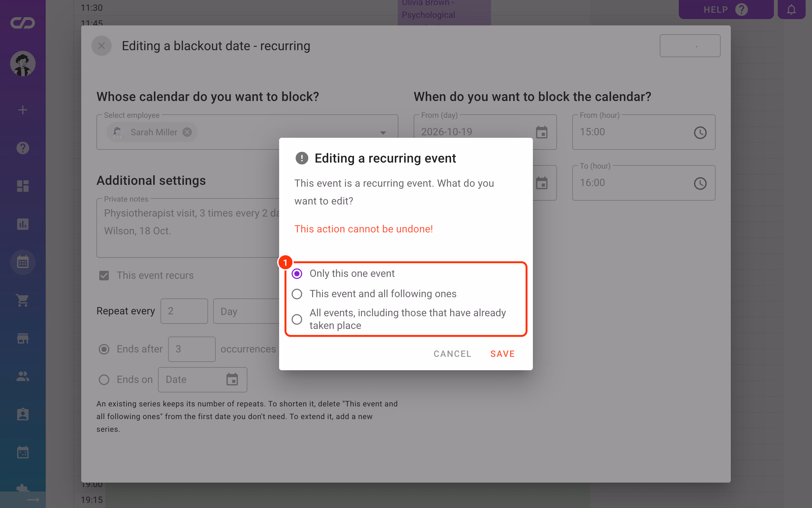
Task: Click the notification bell icon
Action: 791,10
